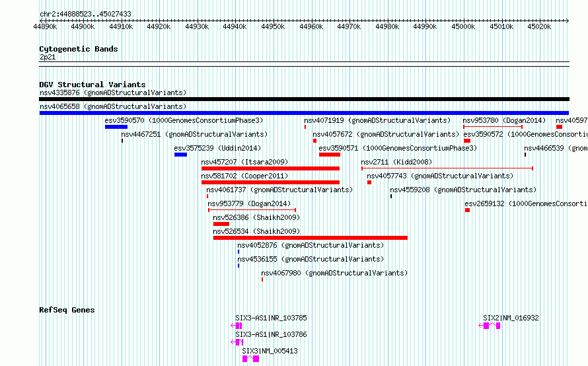Screen dimensions: 588x366
Task: Open nsv953779 Dogan2014 label
Action: [x=249, y=203]
